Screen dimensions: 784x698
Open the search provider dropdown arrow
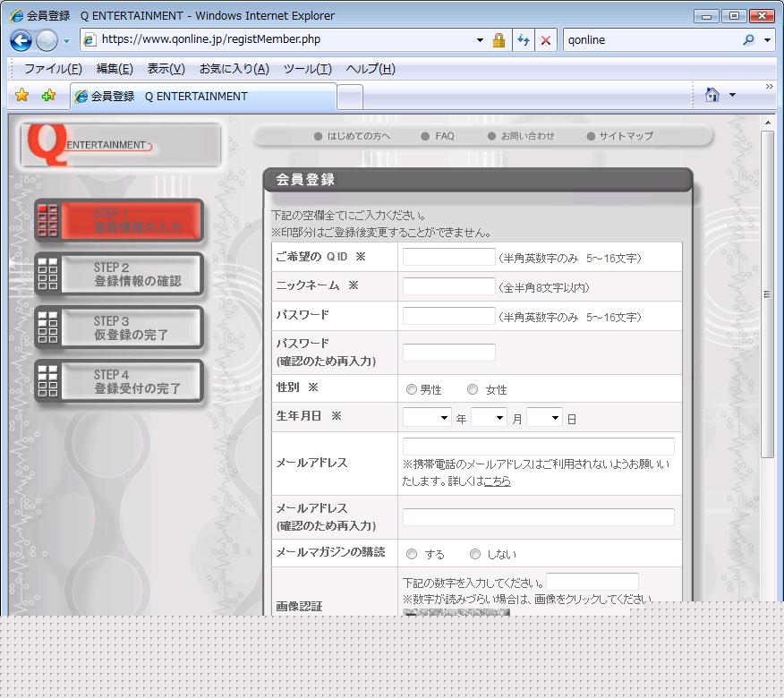(768, 40)
